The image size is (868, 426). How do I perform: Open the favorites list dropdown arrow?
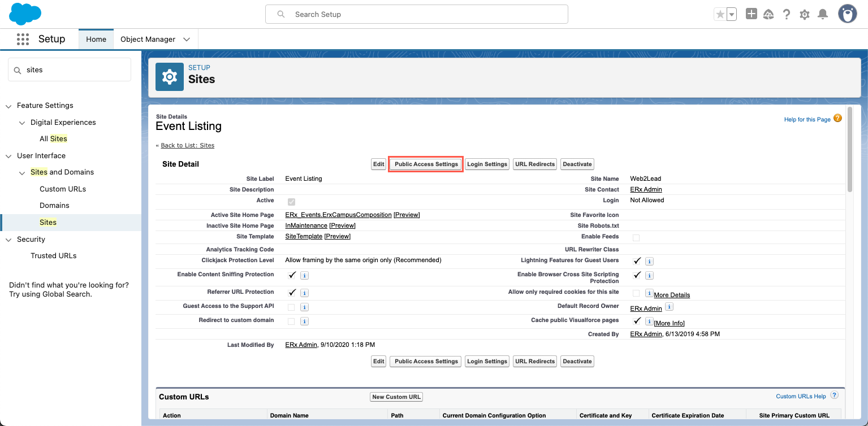731,15
